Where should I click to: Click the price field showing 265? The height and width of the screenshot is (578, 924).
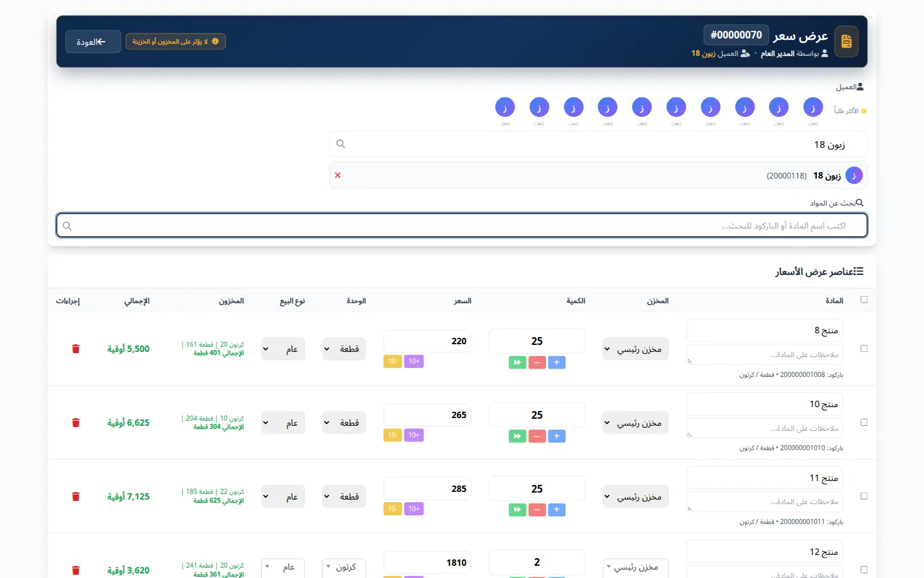[427, 415]
